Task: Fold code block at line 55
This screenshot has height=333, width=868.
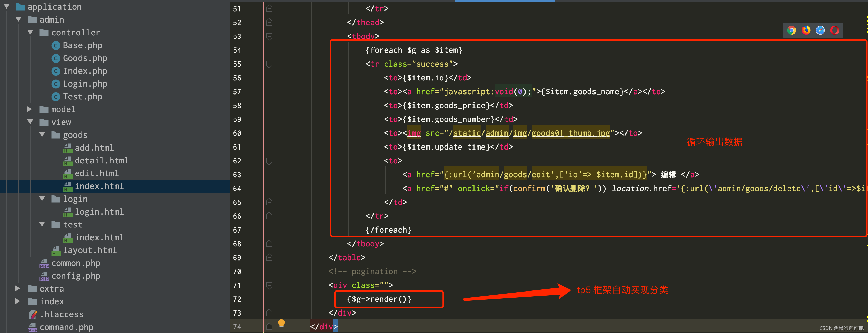Action: [x=269, y=64]
